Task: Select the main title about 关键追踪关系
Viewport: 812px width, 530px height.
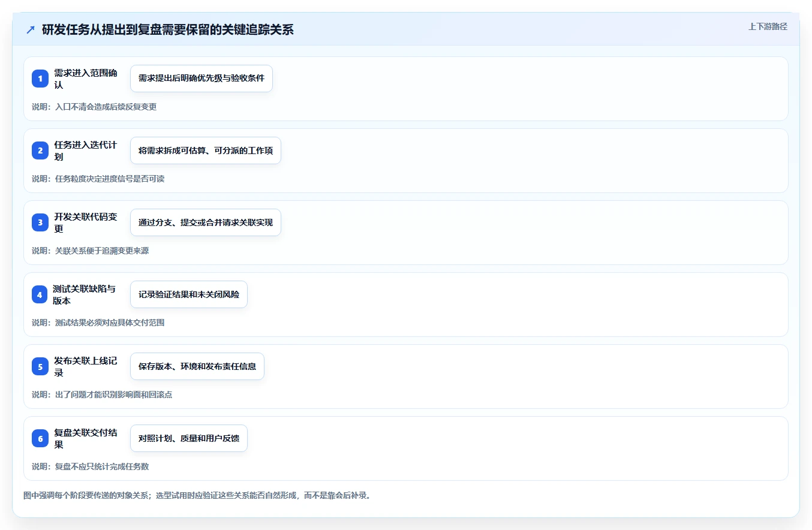Action: pyautogui.click(x=168, y=29)
